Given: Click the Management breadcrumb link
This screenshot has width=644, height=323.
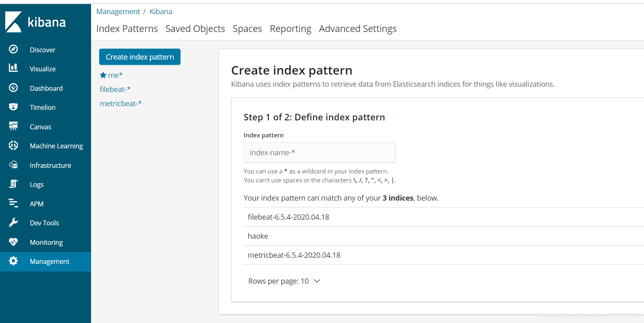Looking at the screenshot, I should (118, 12).
